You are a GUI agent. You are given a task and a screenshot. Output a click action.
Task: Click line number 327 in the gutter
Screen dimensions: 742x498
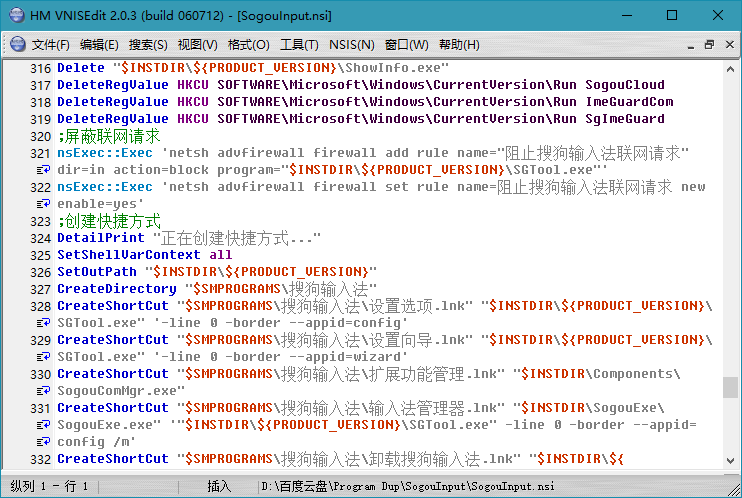(40, 290)
